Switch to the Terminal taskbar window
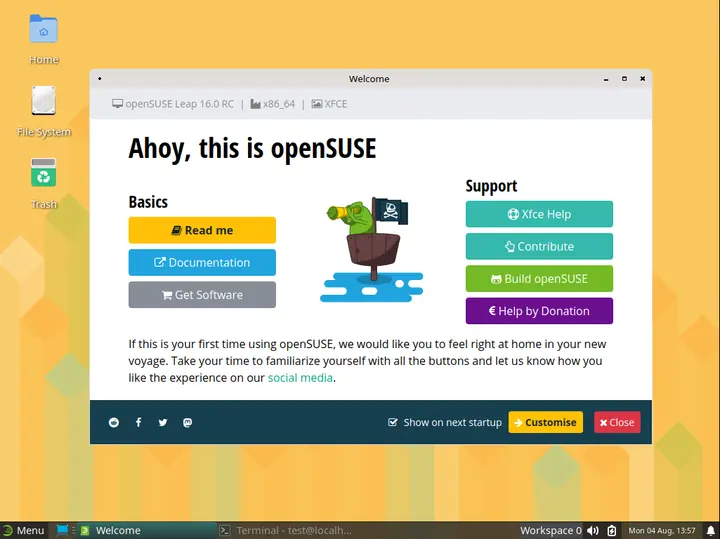This screenshot has height=539, width=720. [285, 530]
